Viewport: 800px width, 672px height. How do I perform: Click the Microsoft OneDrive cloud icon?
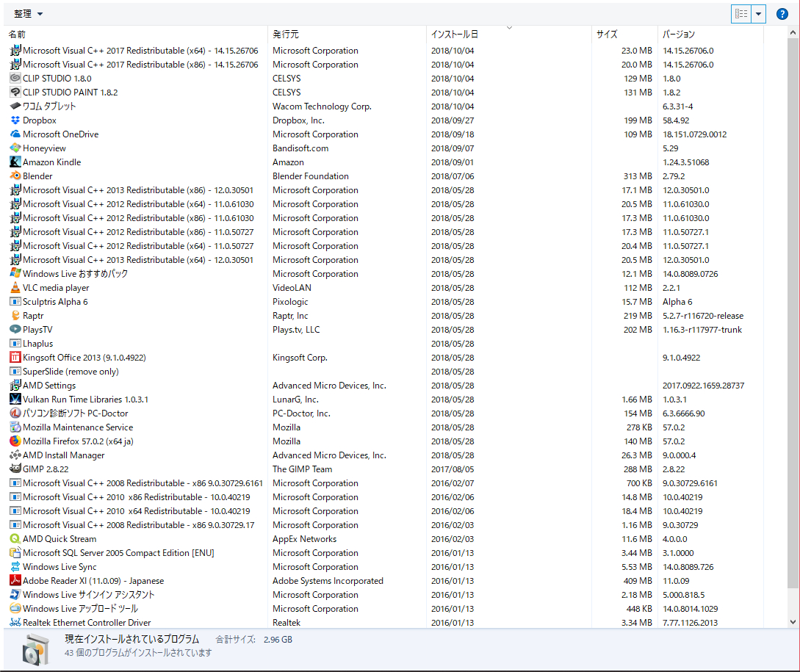click(15, 134)
